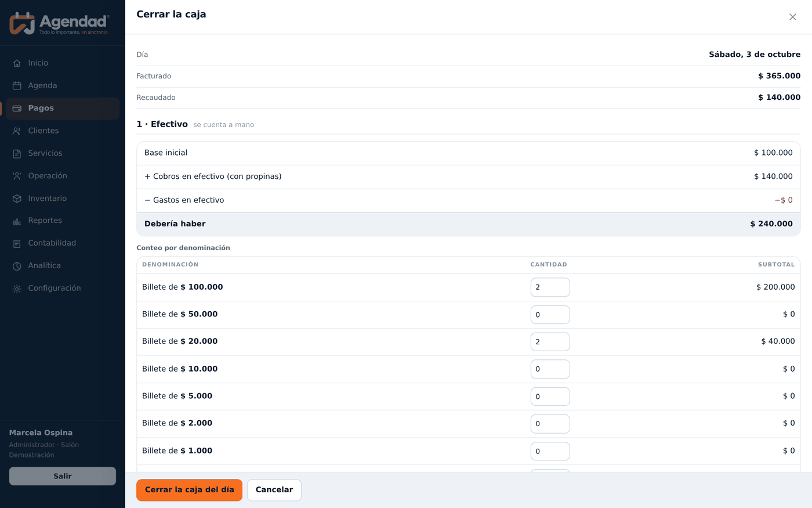Open the Contabilidad section
This screenshot has height=508, width=812.
(63, 243)
